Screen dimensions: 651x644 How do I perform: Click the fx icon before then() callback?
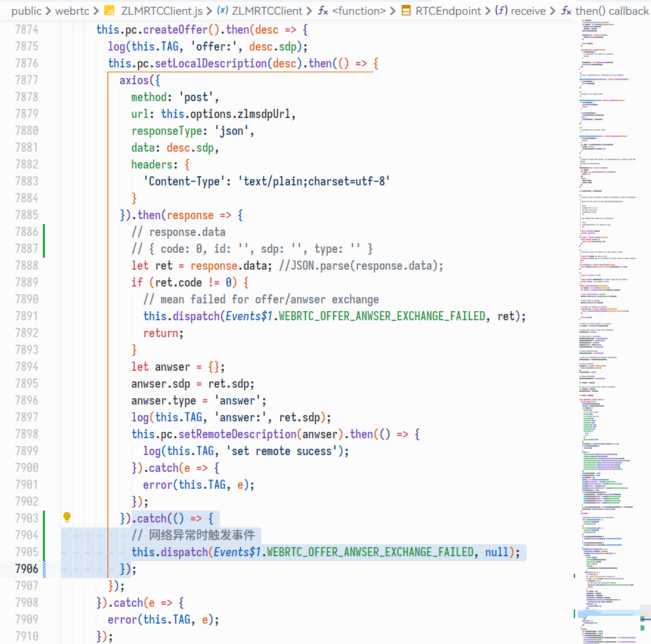click(566, 11)
